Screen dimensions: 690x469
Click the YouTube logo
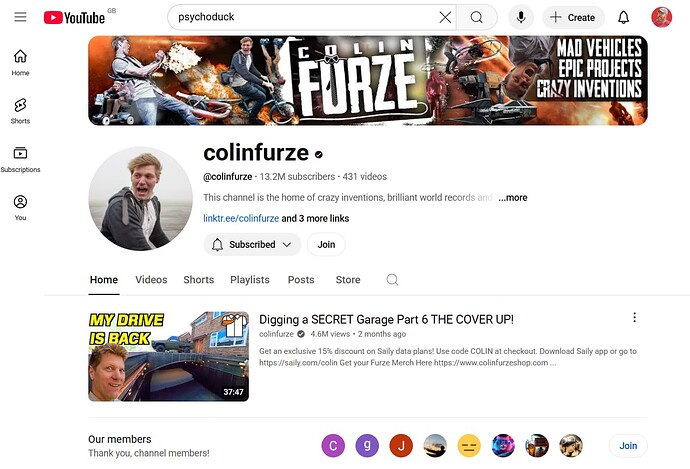coord(74,18)
